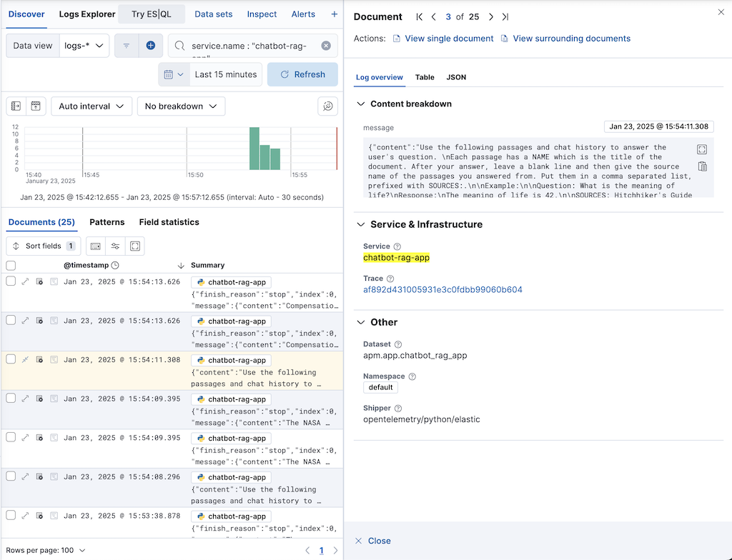Open the Auto interval dropdown
Image resolution: width=732 pixels, height=560 pixels.
pos(91,106)
